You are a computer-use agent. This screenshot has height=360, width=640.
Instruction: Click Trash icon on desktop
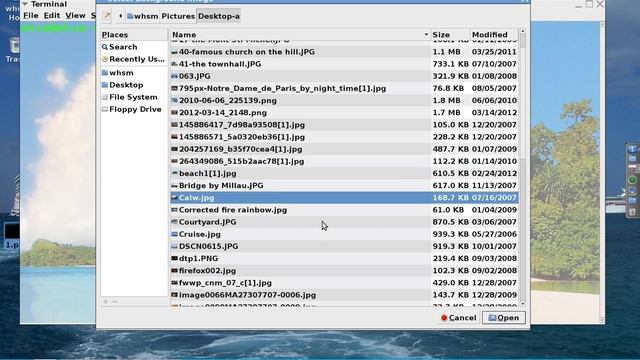(x=14, y=45)
